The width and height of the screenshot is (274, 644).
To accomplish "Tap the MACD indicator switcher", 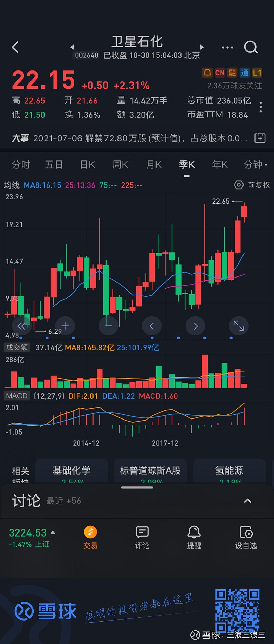I will coord(17,396).
